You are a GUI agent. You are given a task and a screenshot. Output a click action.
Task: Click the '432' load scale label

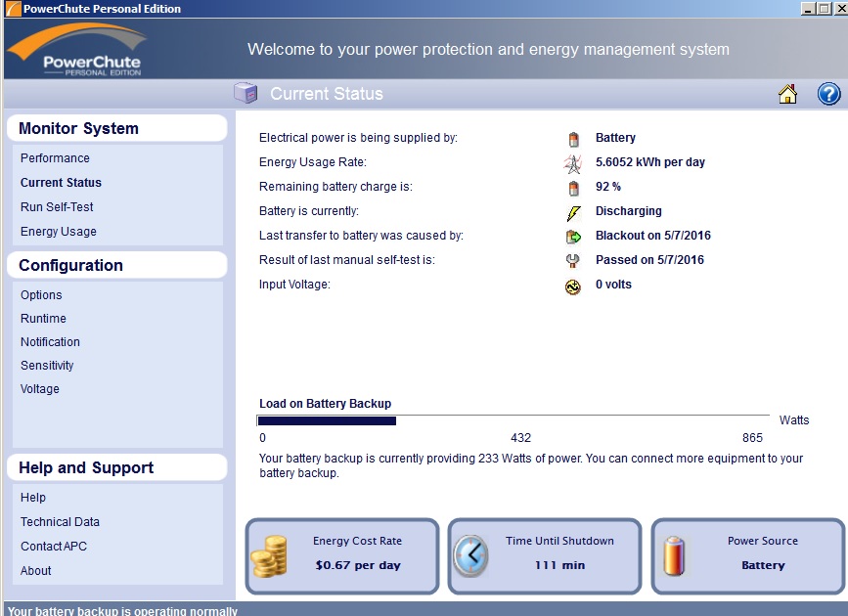(x=520, y=437)
